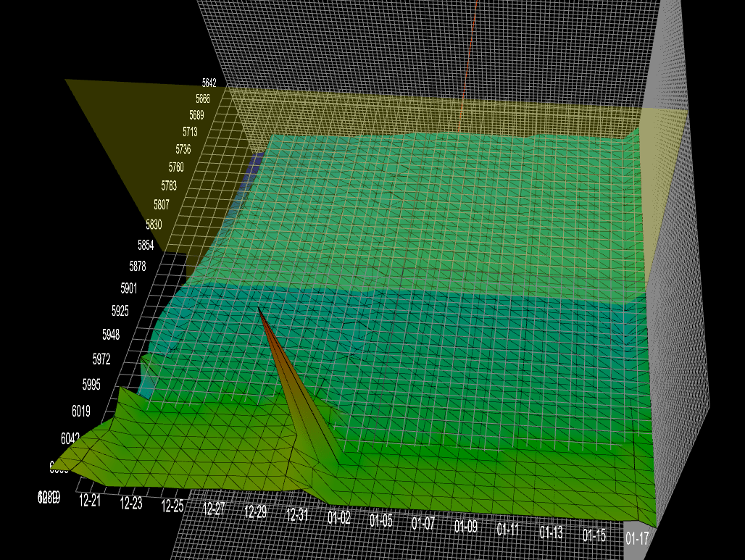745x560 pixels.
Task: Click the 6019 axis label
Action: pos(81,411)
